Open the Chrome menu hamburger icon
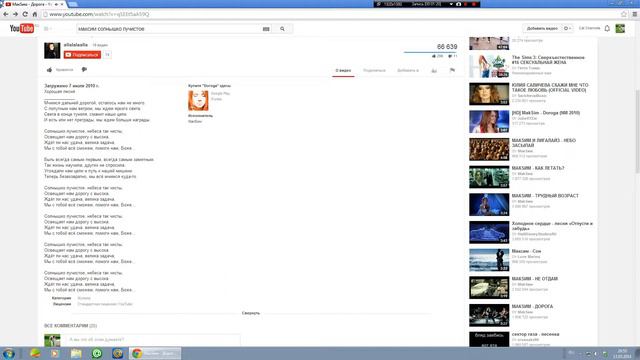640x360 pixels. [634, 14]
